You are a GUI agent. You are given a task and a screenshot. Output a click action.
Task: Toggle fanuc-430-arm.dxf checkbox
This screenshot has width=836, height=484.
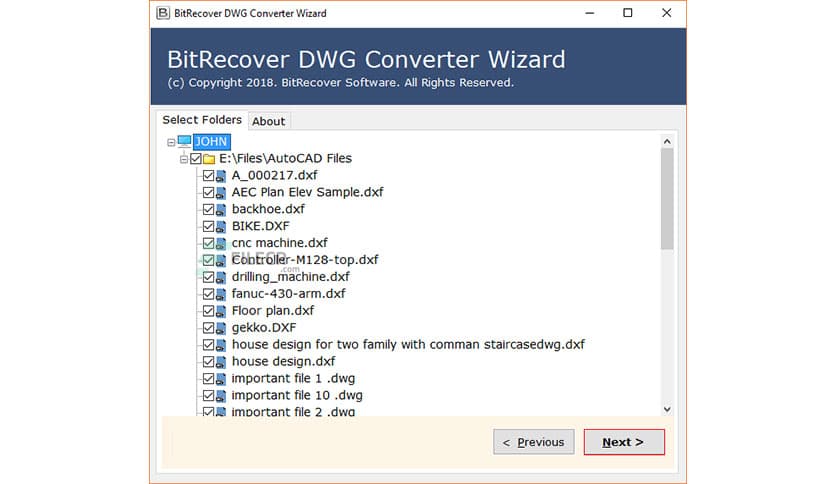tap(208, 294)
